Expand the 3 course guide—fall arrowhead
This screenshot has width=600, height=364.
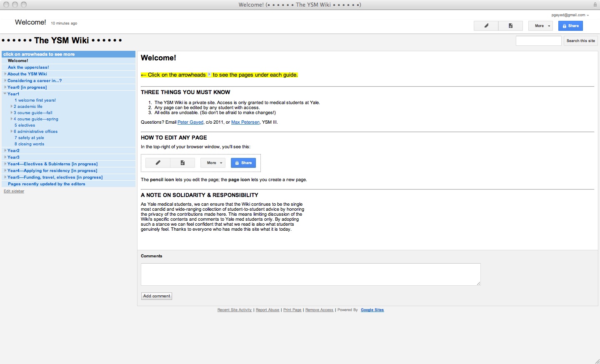tap(11, 113)
